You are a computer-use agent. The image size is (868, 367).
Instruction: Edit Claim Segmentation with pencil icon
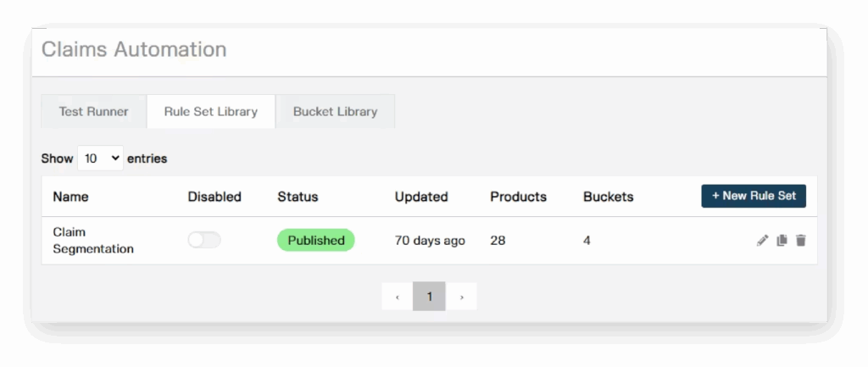point(762,240)
